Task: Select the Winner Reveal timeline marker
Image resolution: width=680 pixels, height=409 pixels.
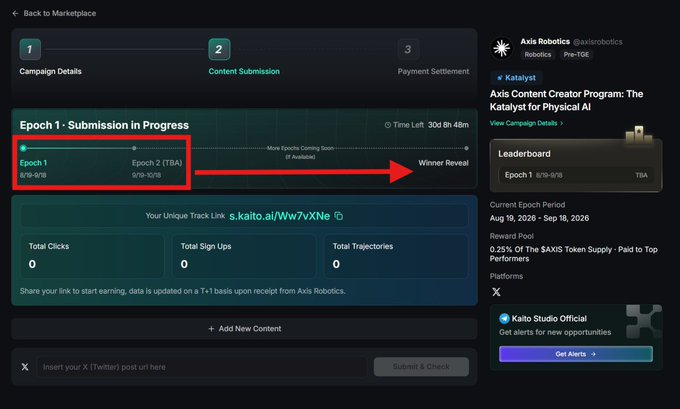Action: (466, 148)
